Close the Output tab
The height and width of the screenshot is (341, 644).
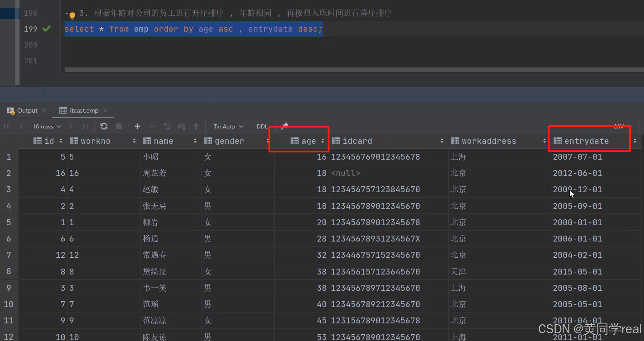point(44,110)
